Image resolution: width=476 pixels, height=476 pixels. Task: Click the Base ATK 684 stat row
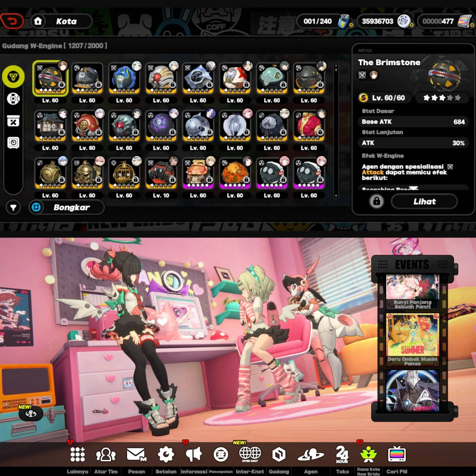click(x=413, y=122)
